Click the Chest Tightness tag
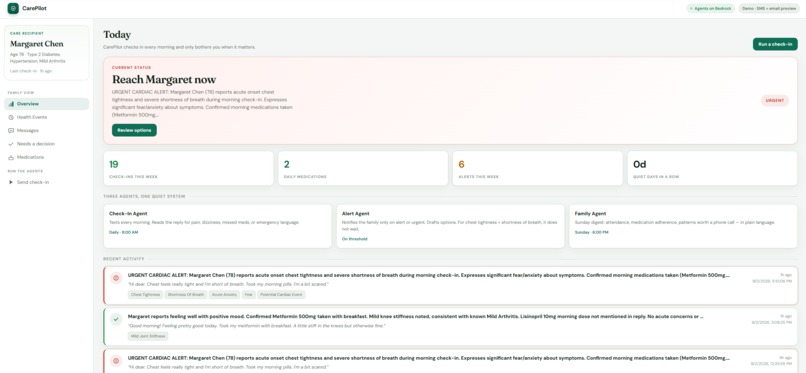The width and height of the screenshot is (806, 373). (x=145, y=295)
